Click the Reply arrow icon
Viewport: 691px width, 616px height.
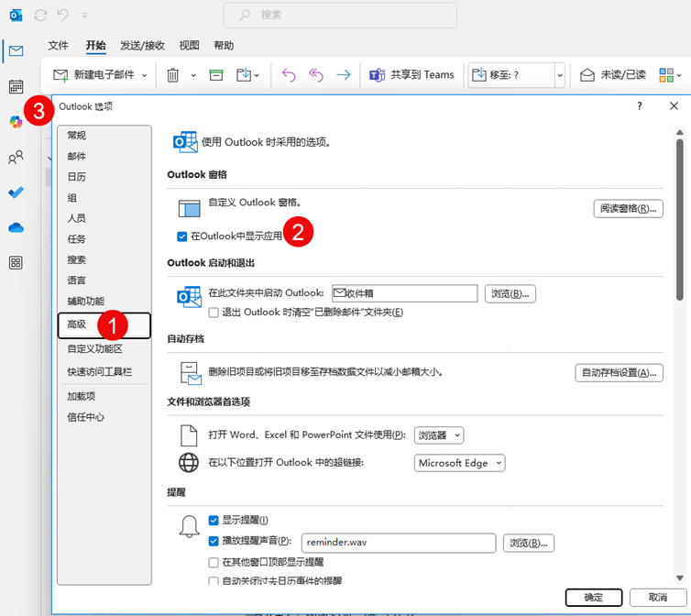289,75
